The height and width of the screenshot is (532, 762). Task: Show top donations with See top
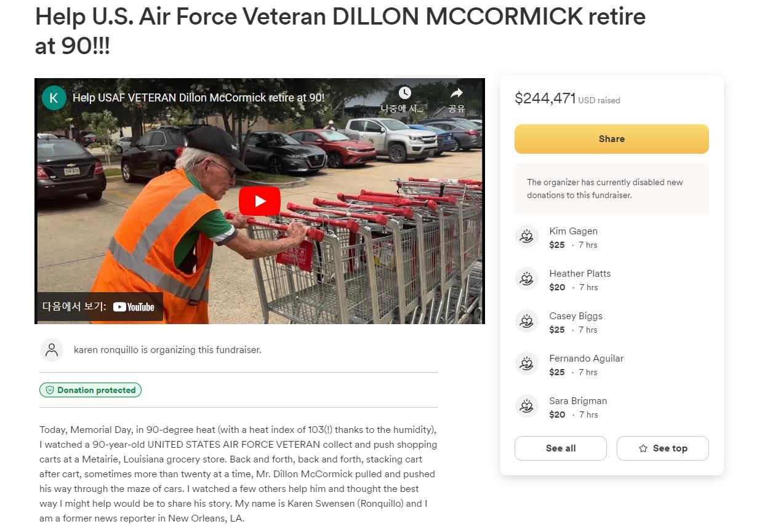pos(662,448)
